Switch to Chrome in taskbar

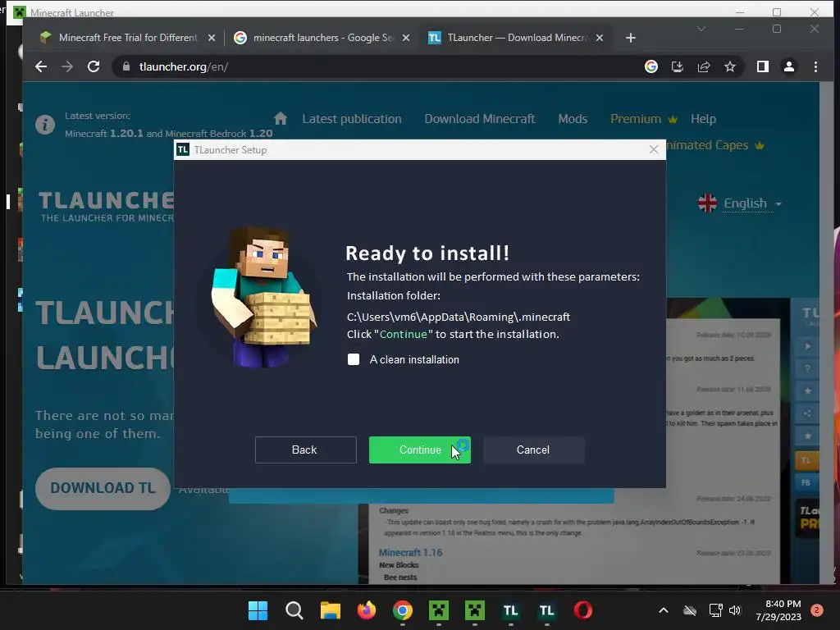click(x=403, y=610)
